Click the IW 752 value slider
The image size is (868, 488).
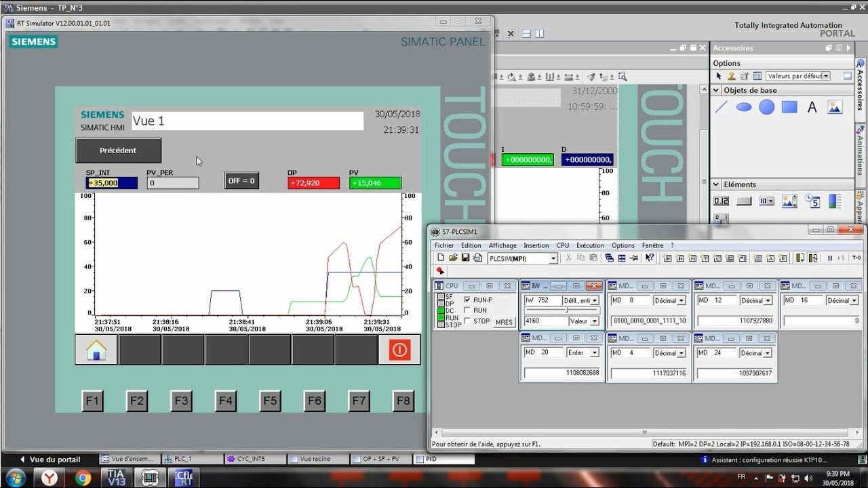coord(561,310)
